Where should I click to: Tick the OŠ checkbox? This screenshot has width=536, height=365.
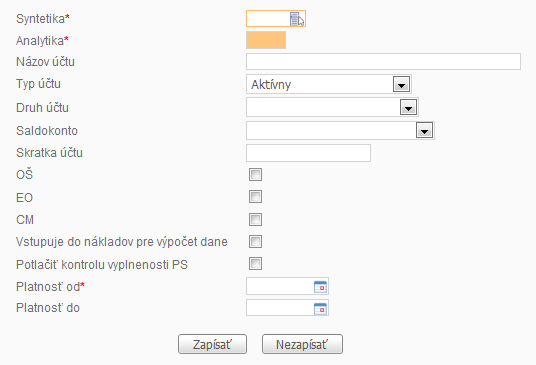(255, 174)
